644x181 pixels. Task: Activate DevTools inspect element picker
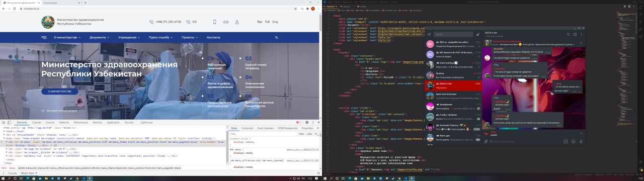(x=4, y=122)
